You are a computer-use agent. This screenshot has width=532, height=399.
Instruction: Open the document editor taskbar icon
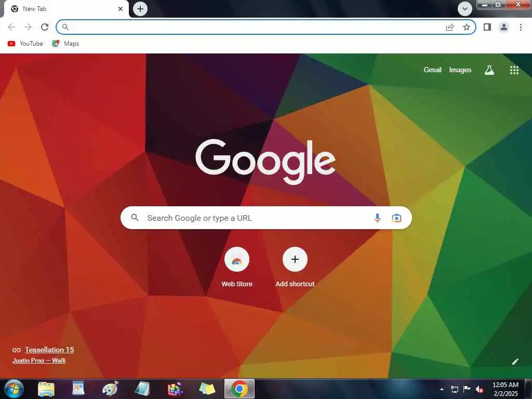click(x=78, y=389)
